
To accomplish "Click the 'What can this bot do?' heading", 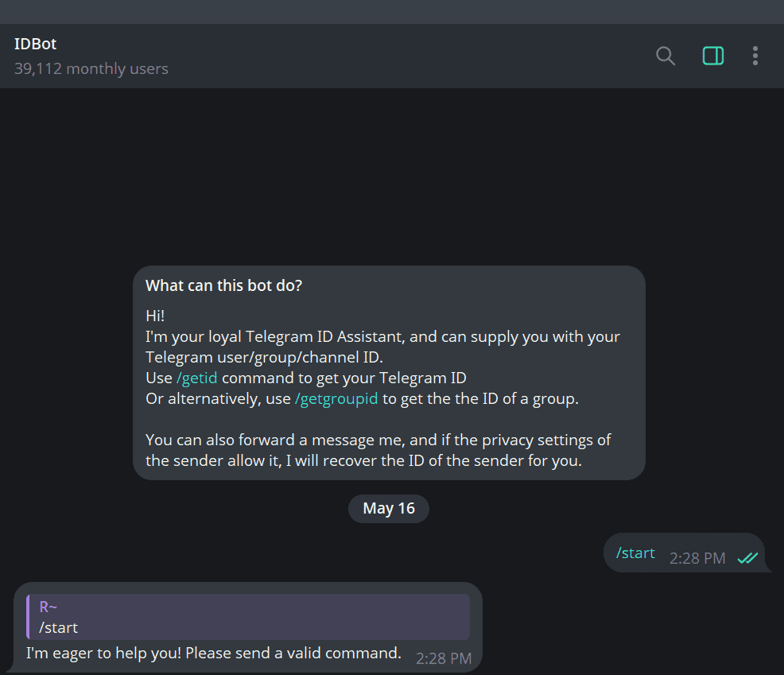I will pos(223,285).
